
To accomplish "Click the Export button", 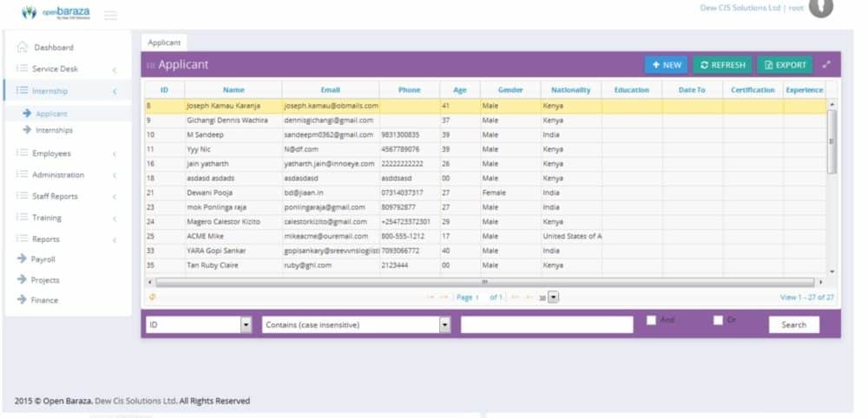I will tap(785, 65).
